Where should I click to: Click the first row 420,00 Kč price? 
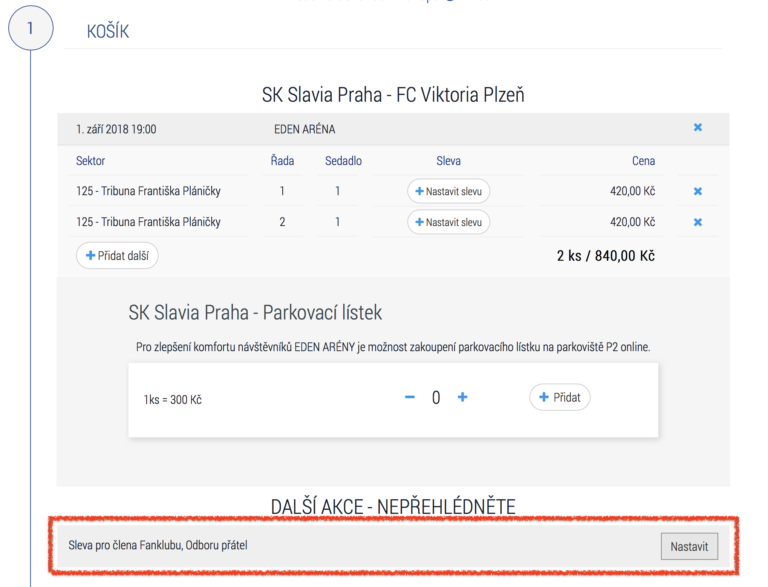pyautogui.click(x=632, y=191)
